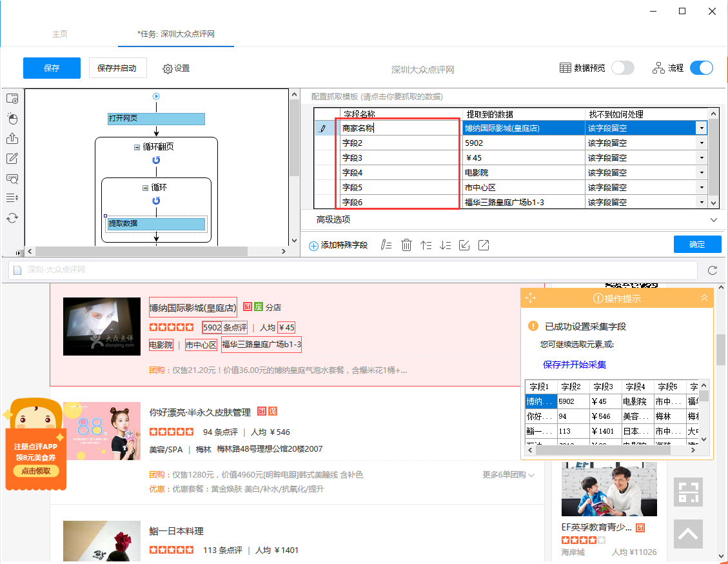Click the flow diagram icon
The image size is (728, 564).
pos(658,68)
